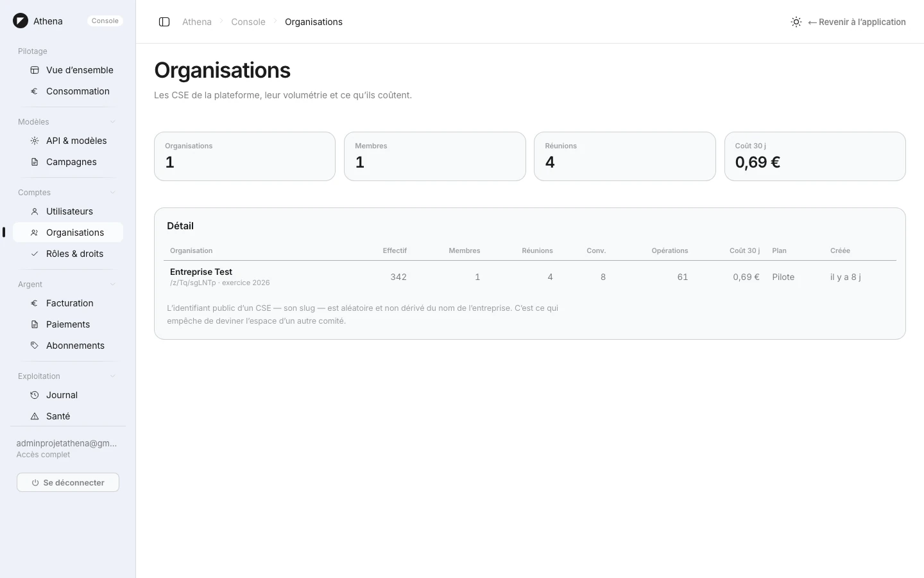Click the 342 effectif value

[398, 277]
